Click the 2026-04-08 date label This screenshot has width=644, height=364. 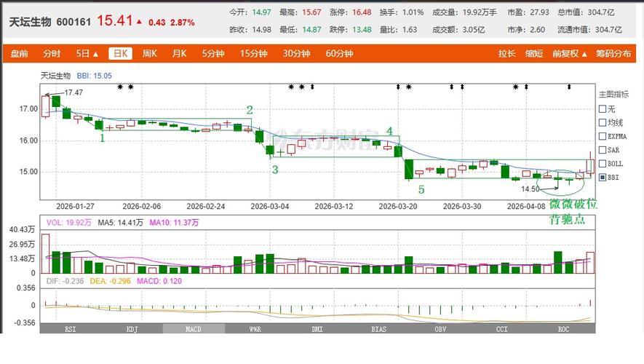pos(526,206)
